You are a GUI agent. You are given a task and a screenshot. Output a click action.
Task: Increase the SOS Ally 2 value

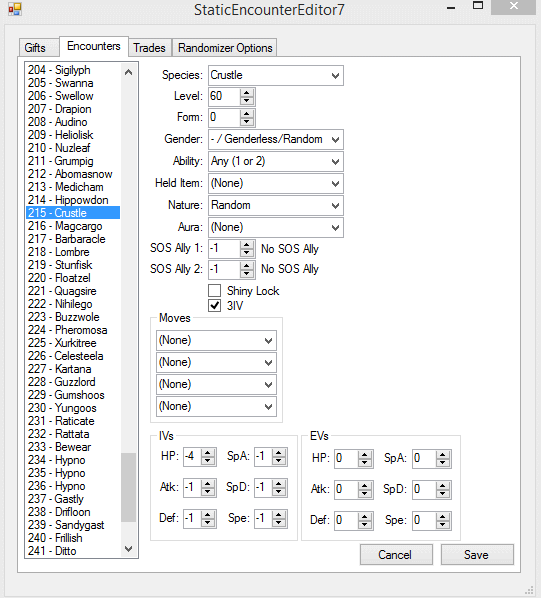click(247, 266)
